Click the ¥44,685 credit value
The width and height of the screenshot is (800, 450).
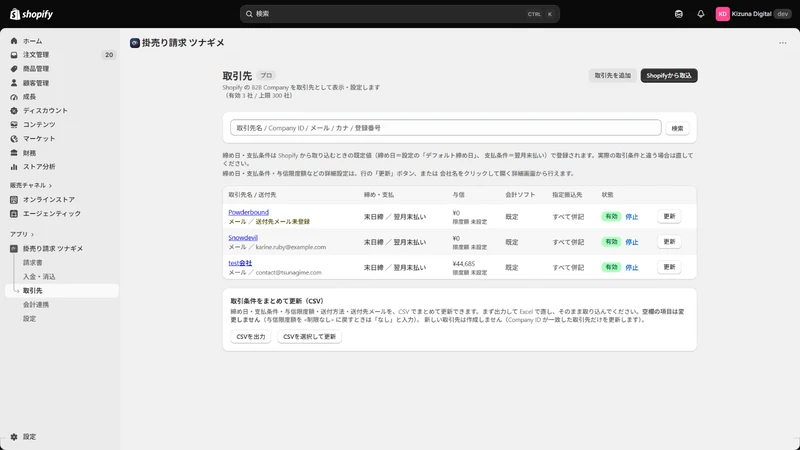point(463,264)
